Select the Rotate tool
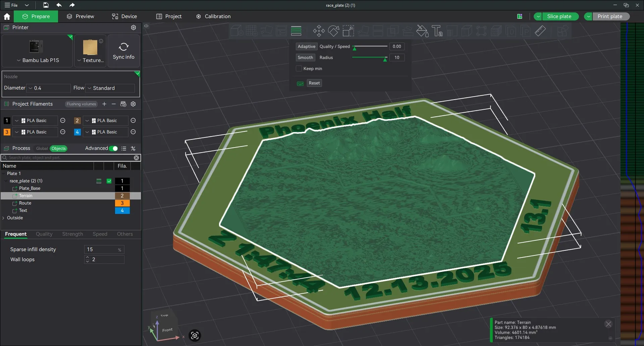Viewport: 644px width, 346px height. click(333, 31)
